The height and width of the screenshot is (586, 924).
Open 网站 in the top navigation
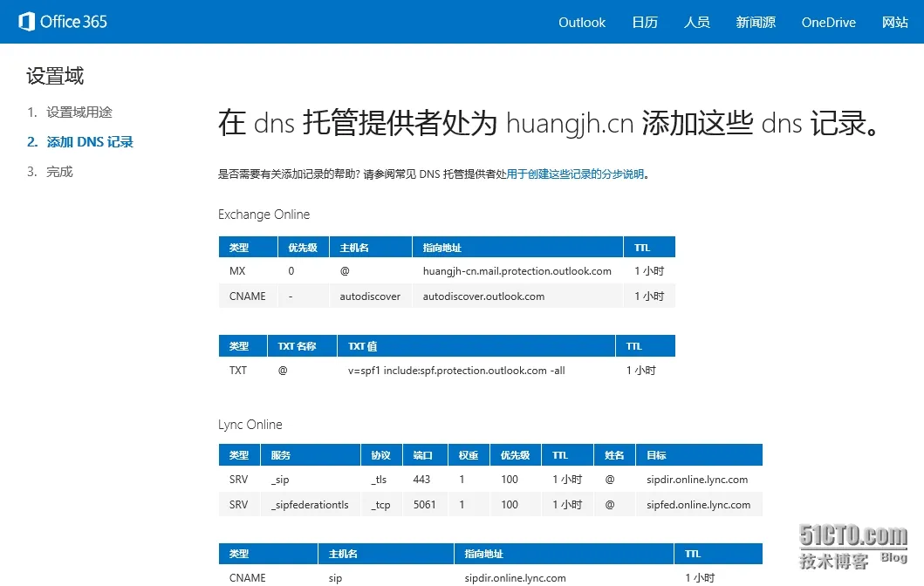click(894, 23)
